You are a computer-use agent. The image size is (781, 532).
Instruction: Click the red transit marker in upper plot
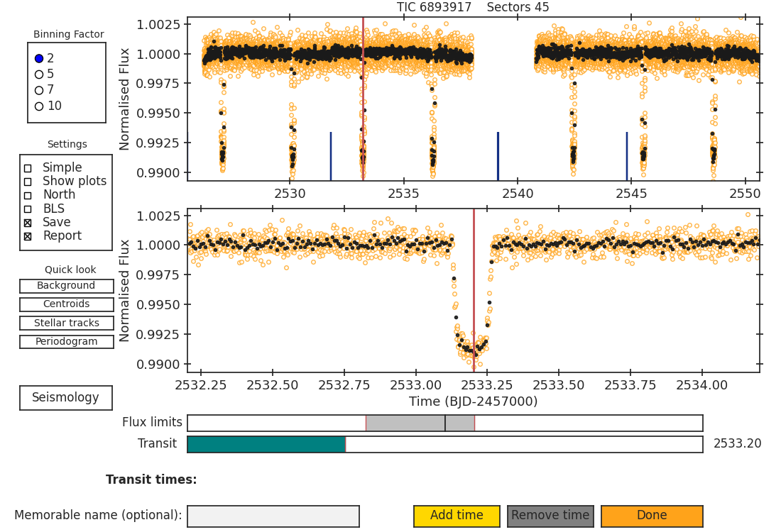(x=363, y=99)
